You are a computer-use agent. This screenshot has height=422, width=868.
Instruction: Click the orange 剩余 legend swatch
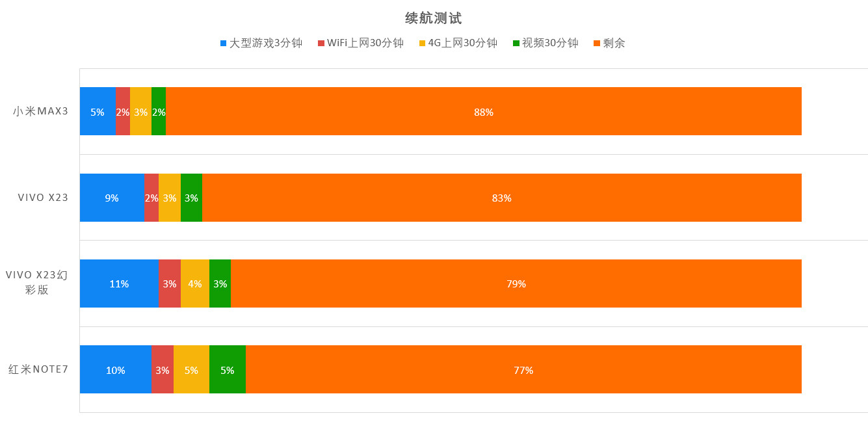tap(597, 44)
